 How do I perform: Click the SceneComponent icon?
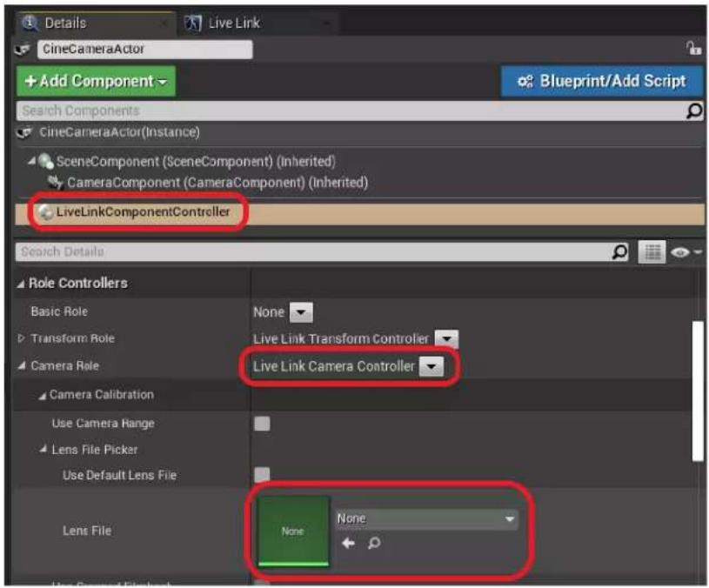(45, 161)
